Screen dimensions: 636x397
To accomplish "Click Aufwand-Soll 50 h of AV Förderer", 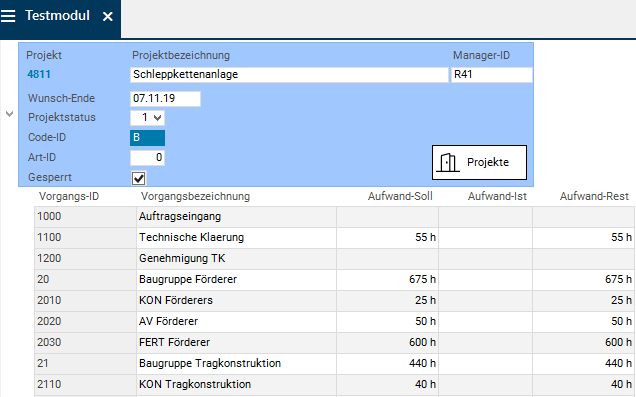I will pos(387,322).
